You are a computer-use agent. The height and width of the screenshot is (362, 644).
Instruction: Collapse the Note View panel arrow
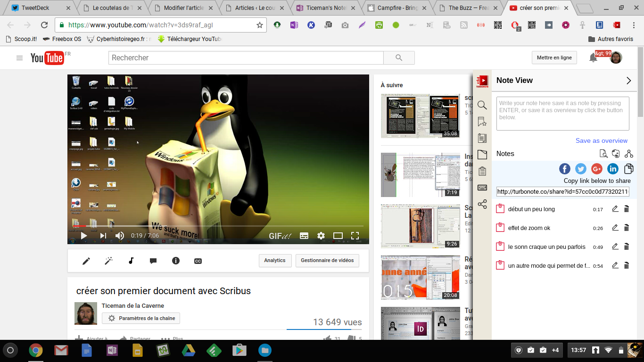click(x=628, y=81)
